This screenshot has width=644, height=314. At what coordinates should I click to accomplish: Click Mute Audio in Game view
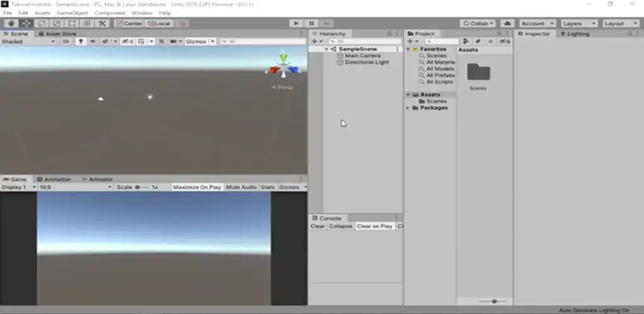point(241,187)
